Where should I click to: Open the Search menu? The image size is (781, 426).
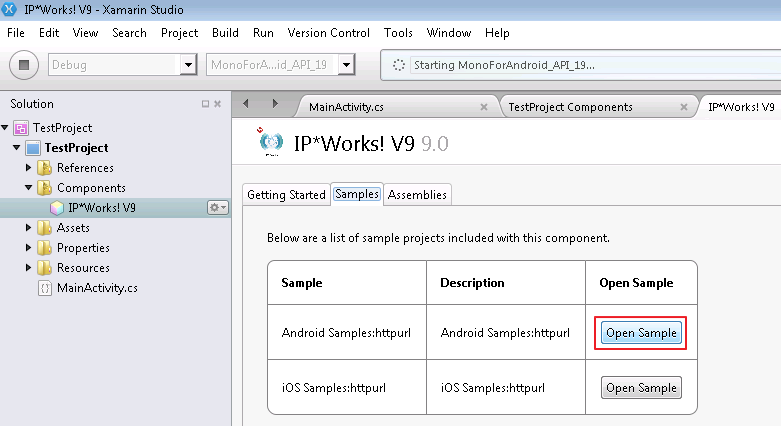129,33
